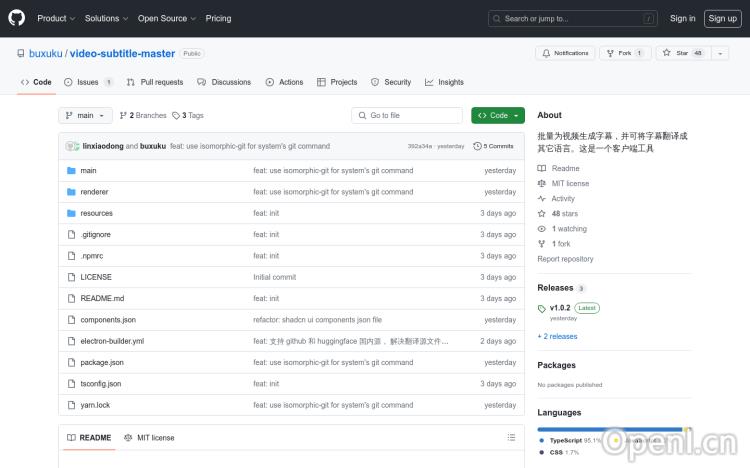Open the green Code dropdown
Image resolution: width=750 pixels, height=468 pixels.
pyautogui.click(x=498, y=115)
